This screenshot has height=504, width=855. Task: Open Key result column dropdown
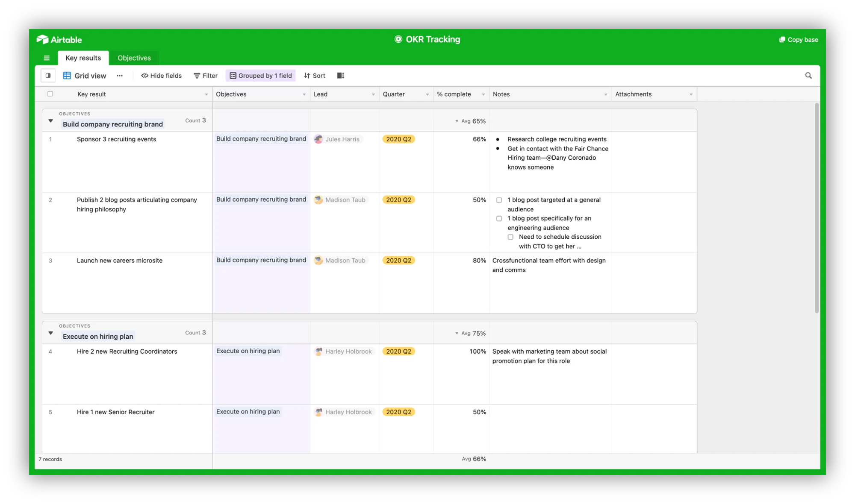click(x=206, y=94)
